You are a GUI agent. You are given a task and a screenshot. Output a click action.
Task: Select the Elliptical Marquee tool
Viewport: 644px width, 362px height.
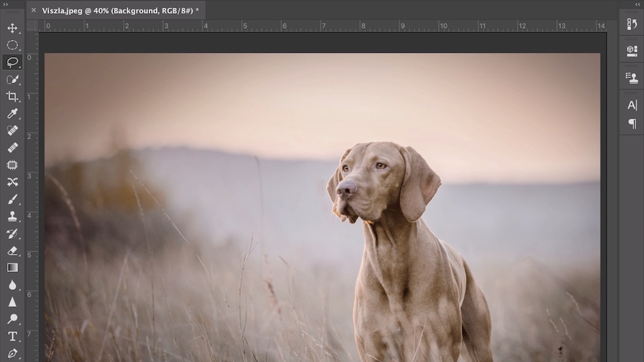[x=12, y=45]
